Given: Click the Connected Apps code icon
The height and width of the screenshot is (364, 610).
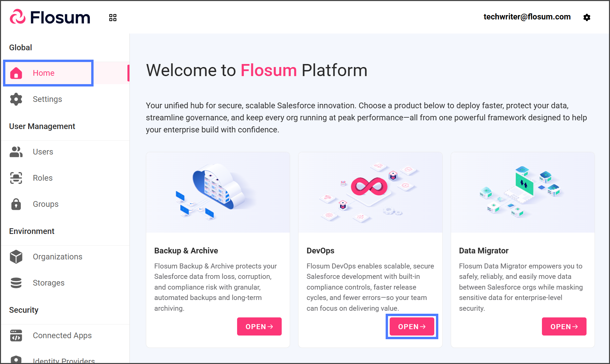Looking at the screenshot, I should click(16, 336).
